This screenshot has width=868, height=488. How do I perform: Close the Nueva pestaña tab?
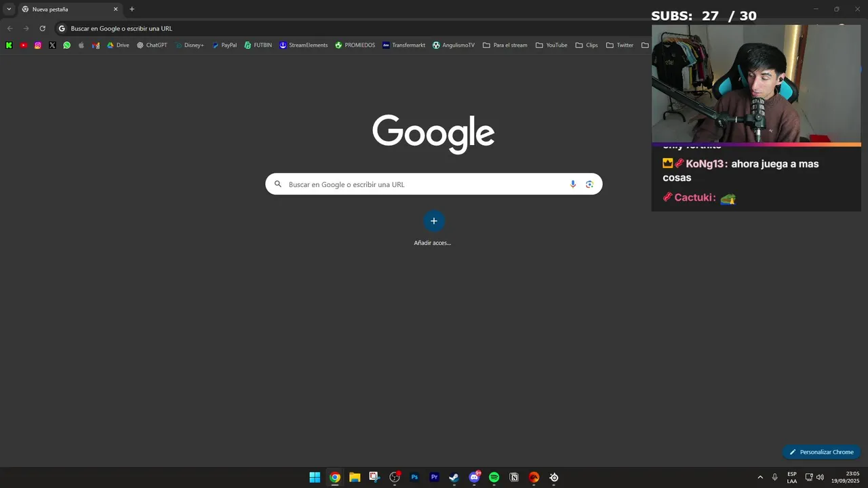115,9
